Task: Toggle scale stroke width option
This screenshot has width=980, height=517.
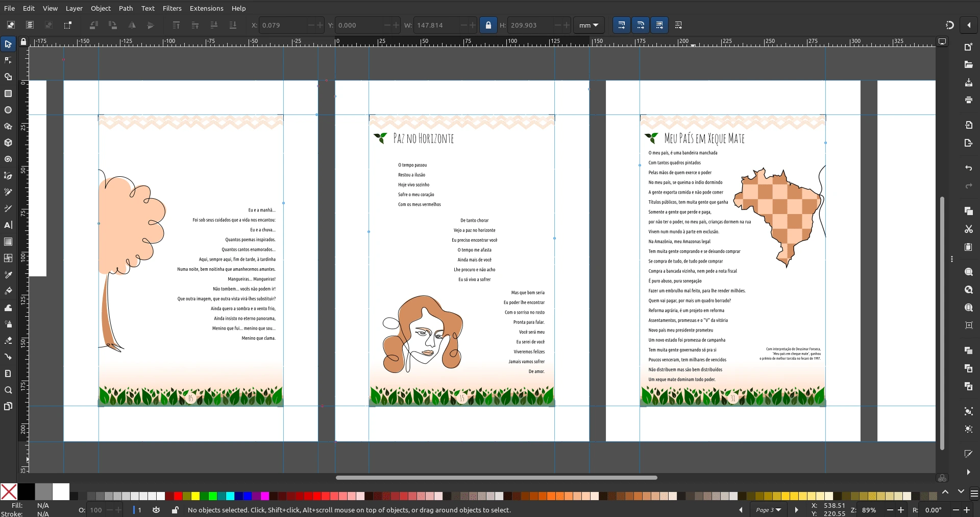Action: click(x=621, y=25)
